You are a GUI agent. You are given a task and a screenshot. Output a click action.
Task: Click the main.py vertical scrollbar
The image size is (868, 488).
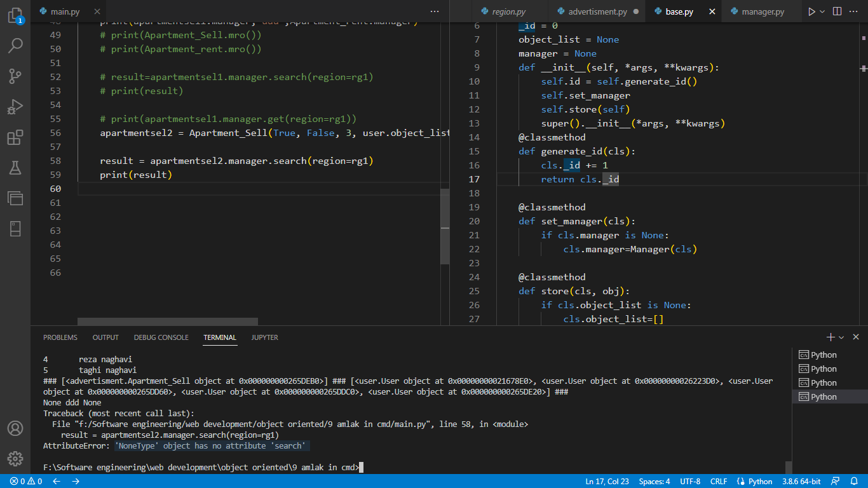coord(445,226)
